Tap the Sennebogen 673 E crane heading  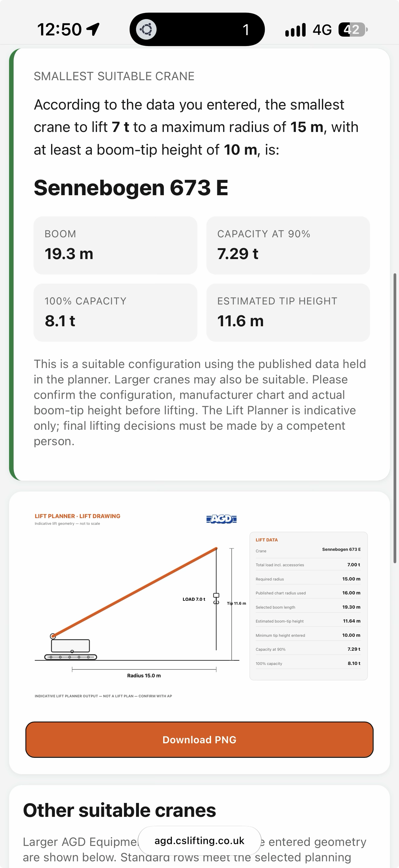point(131,188)
